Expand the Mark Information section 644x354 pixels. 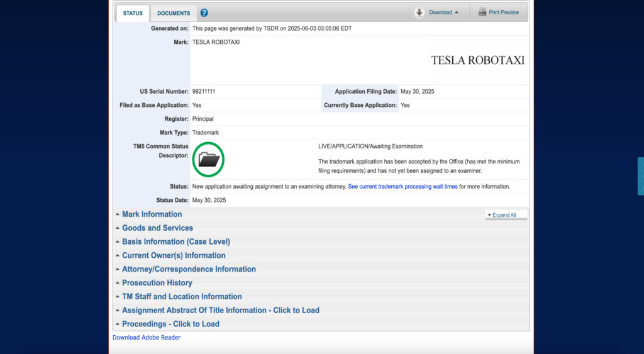point(152,214)
